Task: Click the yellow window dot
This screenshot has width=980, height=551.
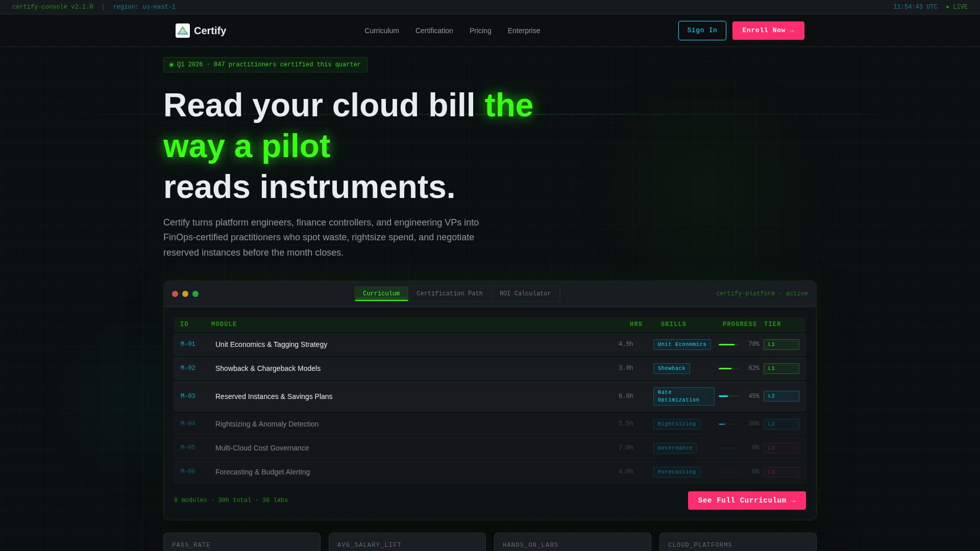Action: coord(185,294)
